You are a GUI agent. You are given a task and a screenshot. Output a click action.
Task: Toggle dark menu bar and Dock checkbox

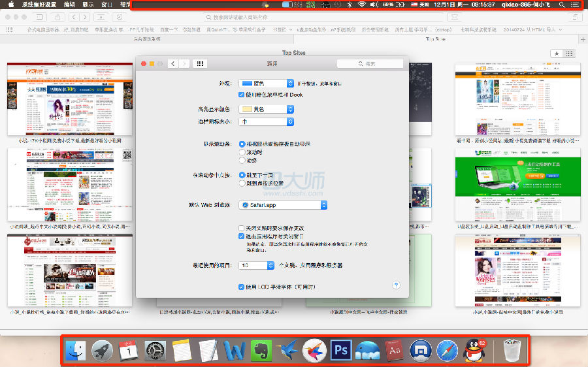pyautogui.click(x=242, y=95)
